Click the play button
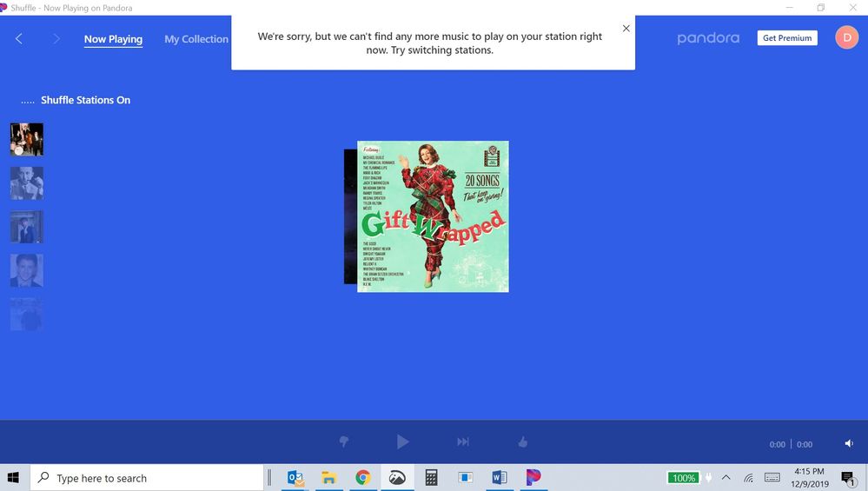The height and width of the screenshot is (491, 868). pyautogui.click(x=402, y=441)
